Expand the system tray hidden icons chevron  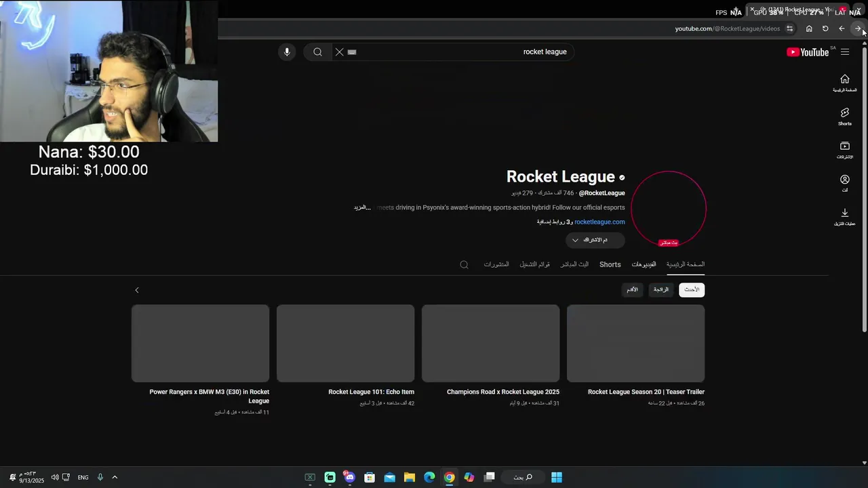pos(115,477)
